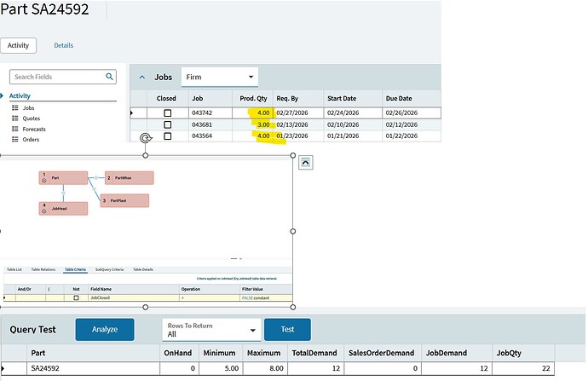Check Closed box for job 043564
This screenshot has width=588, height=381.
pyautogui.click(x=168, y=136)
